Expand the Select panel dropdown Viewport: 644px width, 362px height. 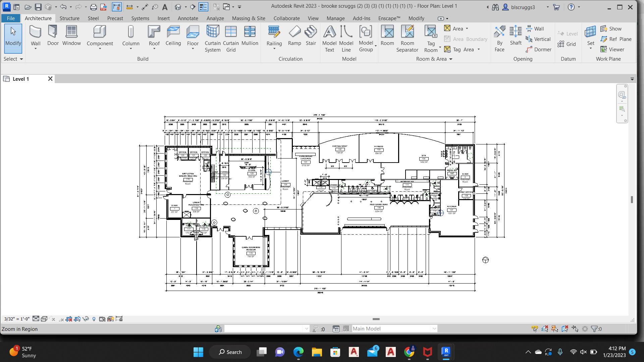[x=21, y=59]
